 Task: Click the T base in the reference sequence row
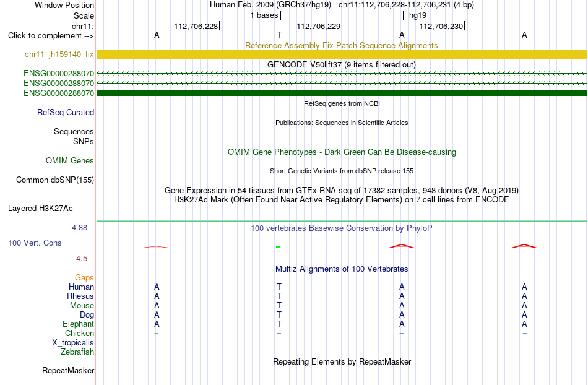(x=279, y=35)
